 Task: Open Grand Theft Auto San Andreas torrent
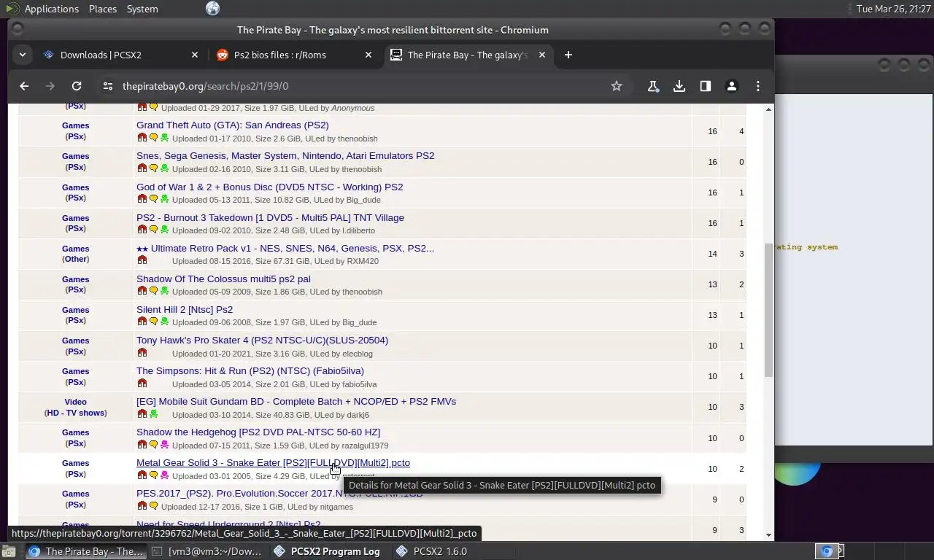[233, 125]
